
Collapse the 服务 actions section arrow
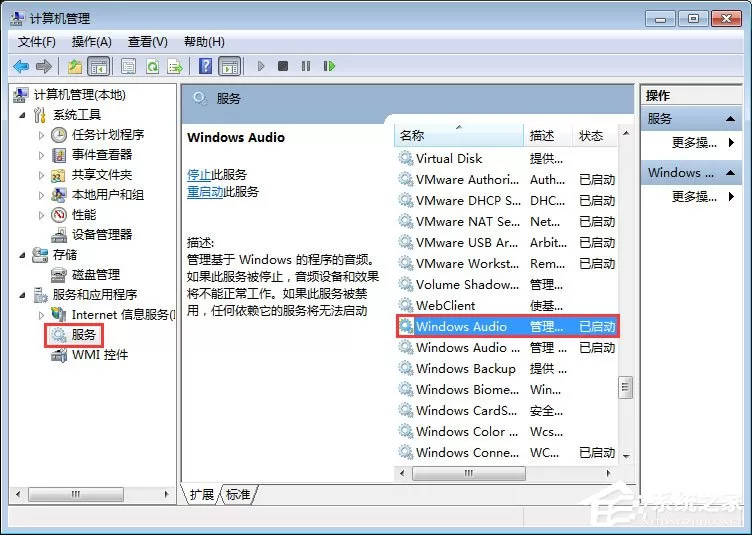pyautogui.click(x=730, y=118)
